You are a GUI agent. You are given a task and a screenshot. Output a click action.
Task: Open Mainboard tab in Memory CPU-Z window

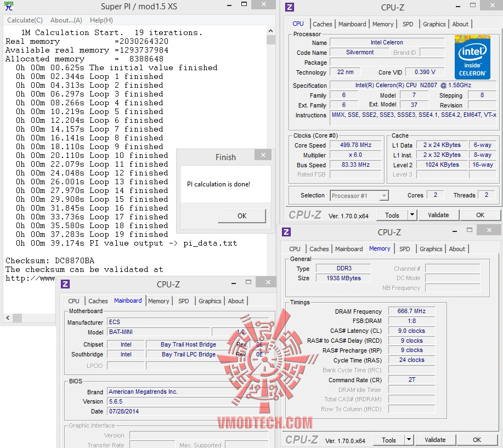coord(349,249)
